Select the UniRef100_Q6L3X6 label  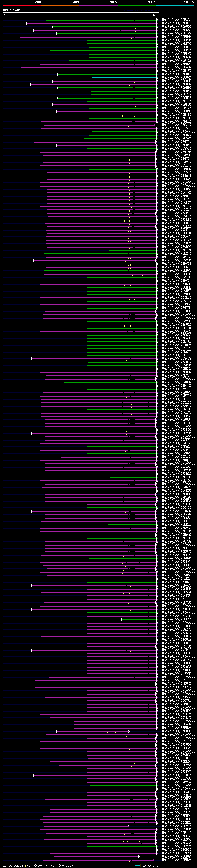click(x=176, y=843)
